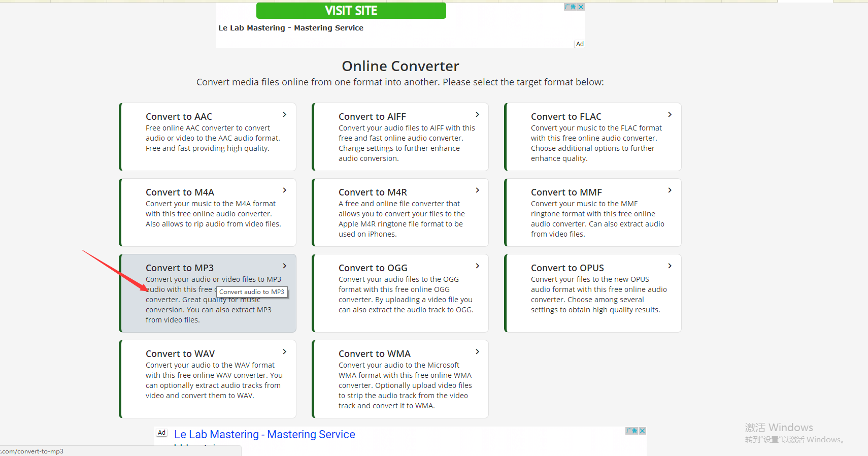
Task: Open bottom Le Lab Mastering ad link
Action: coord(264,435)
